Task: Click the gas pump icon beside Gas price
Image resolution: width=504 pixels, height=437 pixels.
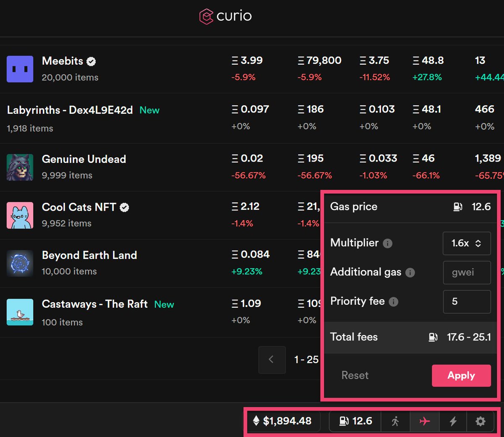Action: tap(458, 207)
